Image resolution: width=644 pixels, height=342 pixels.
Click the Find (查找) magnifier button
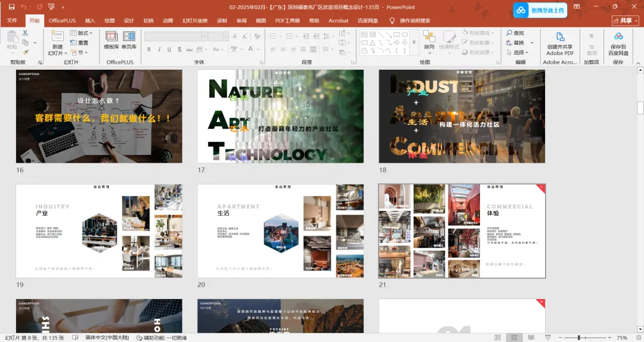click(515, 33)
